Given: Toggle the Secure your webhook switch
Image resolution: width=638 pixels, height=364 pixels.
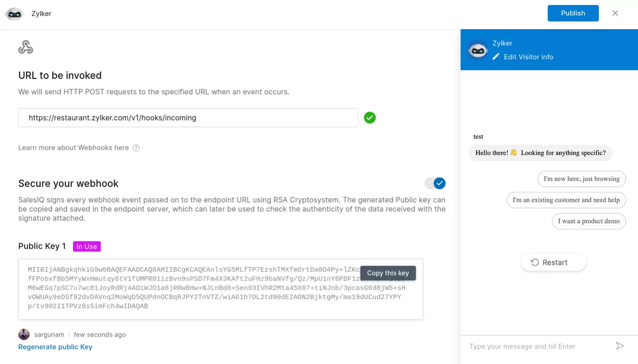Looking at the screenshot, I should (435, 183).
